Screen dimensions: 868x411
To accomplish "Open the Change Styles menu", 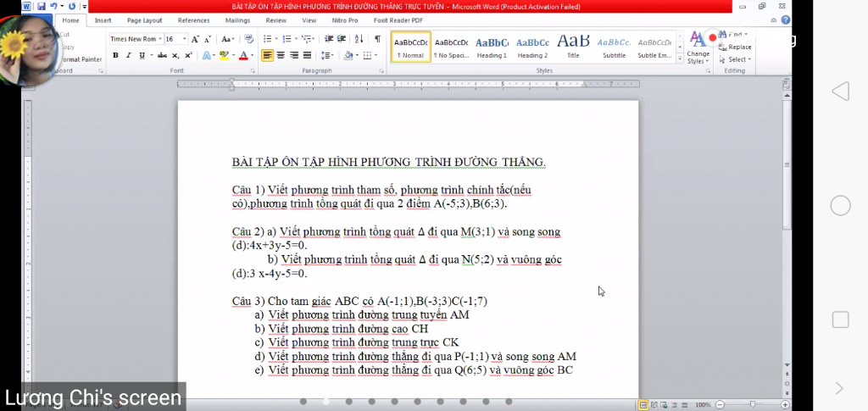I will tap(698, 47).
